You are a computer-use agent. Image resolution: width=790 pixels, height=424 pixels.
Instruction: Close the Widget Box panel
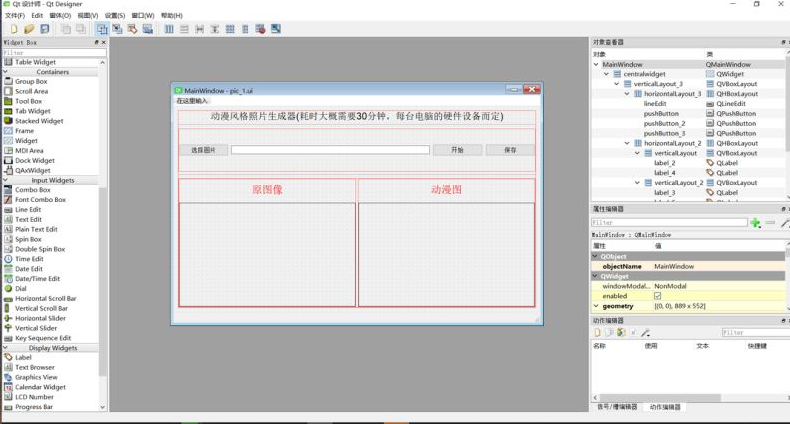[x=104, y=42]
